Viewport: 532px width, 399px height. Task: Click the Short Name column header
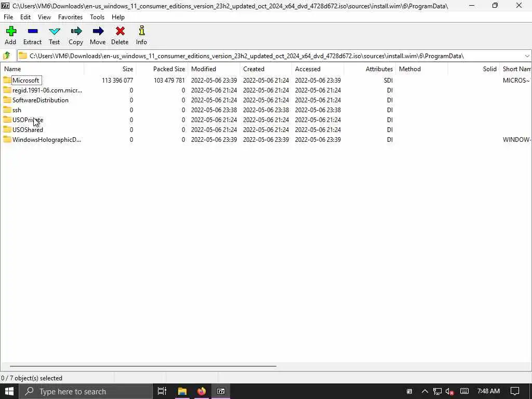coord(516,69)
